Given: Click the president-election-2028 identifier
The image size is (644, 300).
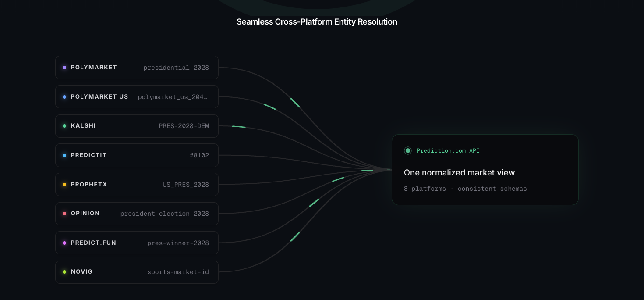Looking at the screenshot, I should click(x=165, y=214).
